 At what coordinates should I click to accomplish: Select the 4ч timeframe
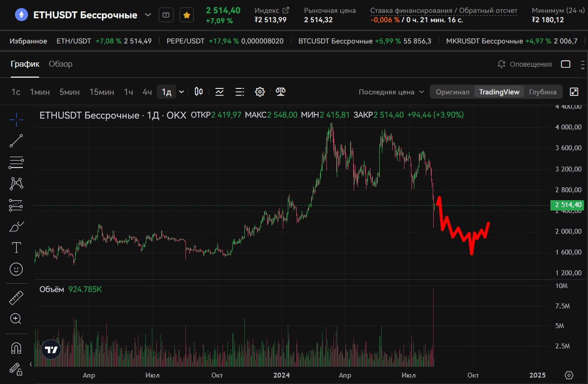[147, 92]
